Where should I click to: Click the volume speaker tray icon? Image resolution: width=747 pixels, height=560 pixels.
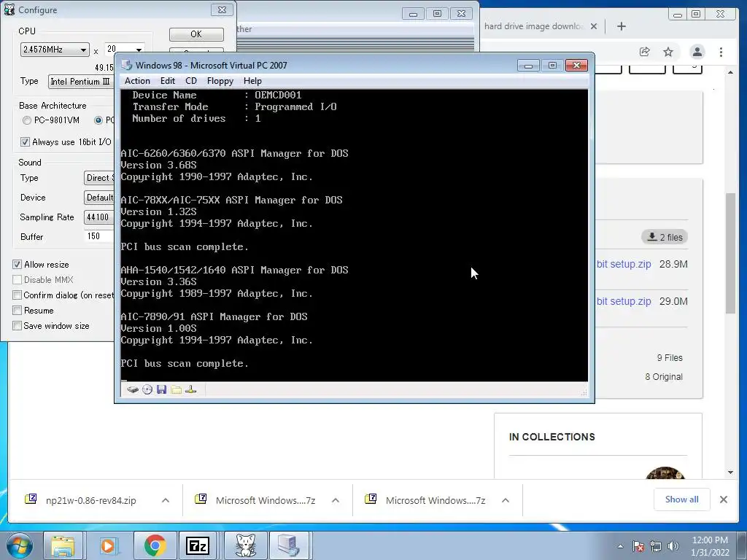click(673, 546)
